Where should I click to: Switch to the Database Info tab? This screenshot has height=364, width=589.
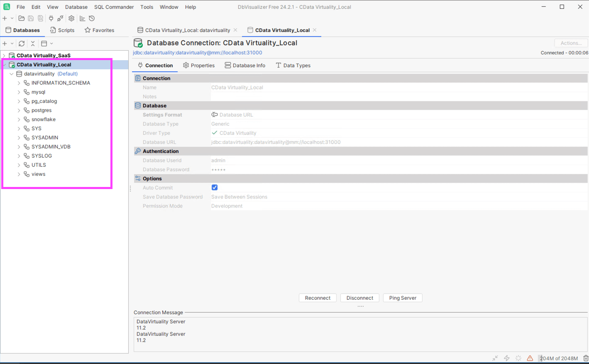(245, 66)
